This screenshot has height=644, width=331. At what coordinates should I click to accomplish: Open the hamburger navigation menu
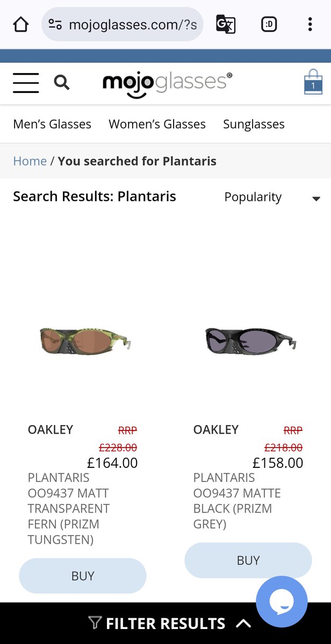tap(26, 83)
